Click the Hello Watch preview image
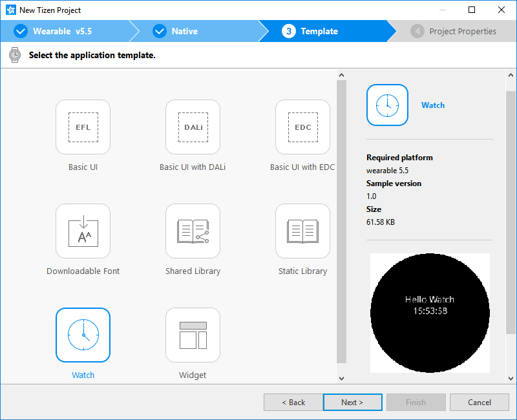Image resolution: width=517 pixels, height=420 pixels. pos(430,313)
